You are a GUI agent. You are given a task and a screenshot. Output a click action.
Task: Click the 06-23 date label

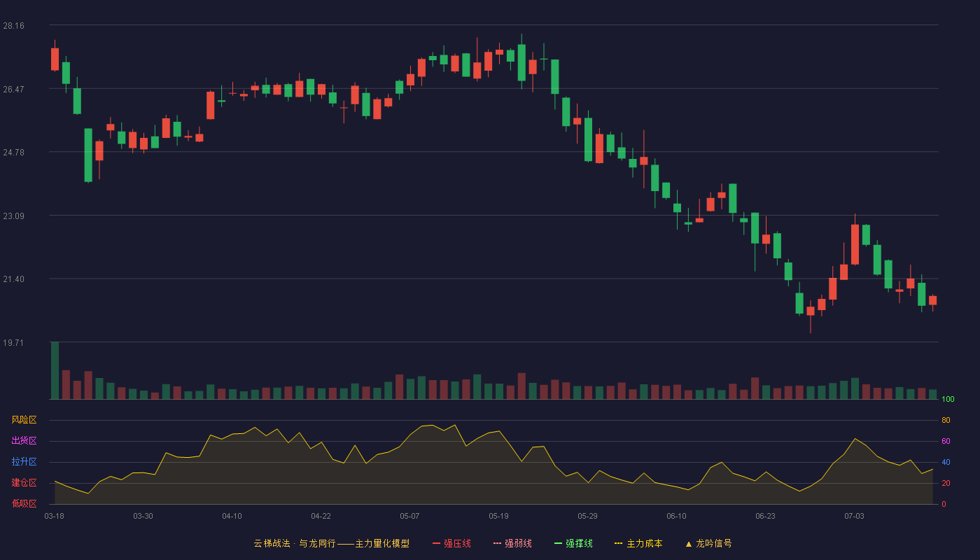pyautogui.click(x=765, y=516)
